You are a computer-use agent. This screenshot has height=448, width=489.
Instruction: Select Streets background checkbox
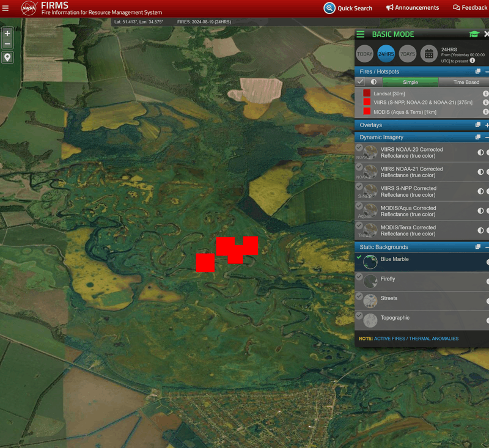359,296
